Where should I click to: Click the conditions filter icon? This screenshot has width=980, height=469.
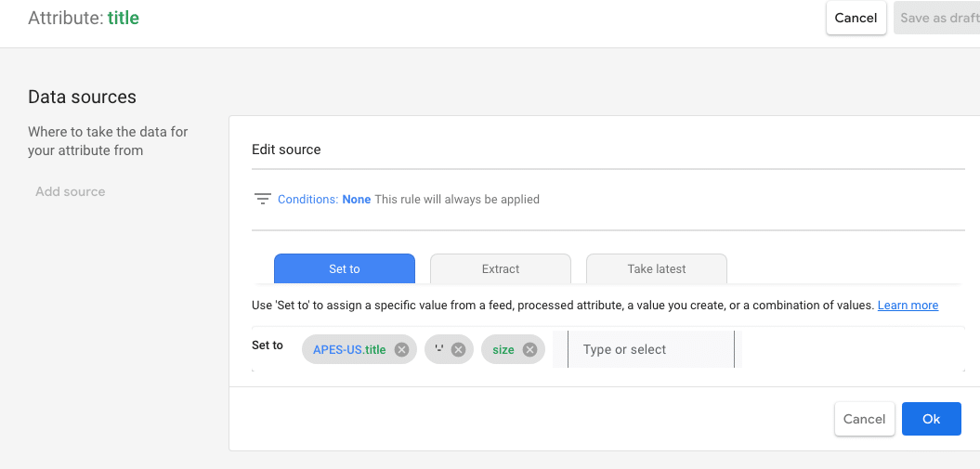click(x=263, y=200)
